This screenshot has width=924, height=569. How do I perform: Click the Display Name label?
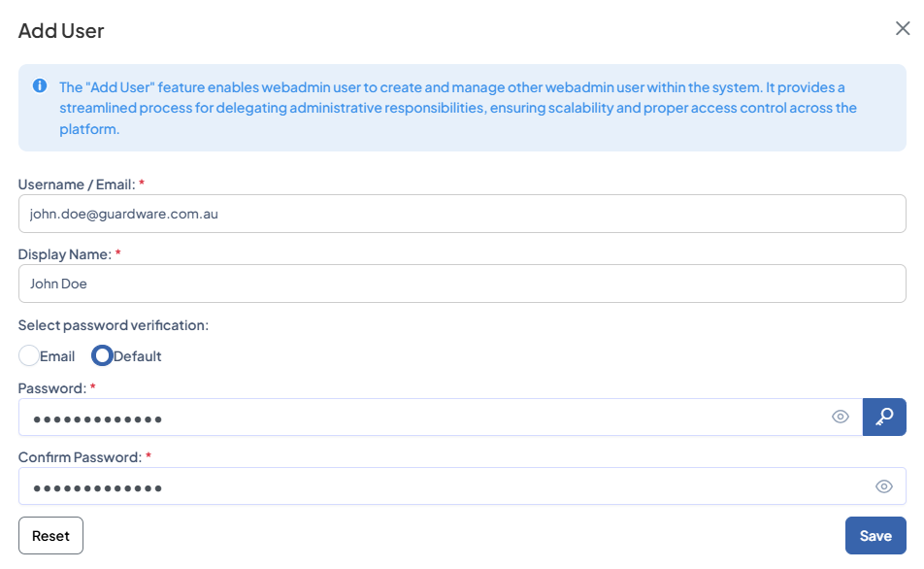[66, 254]
